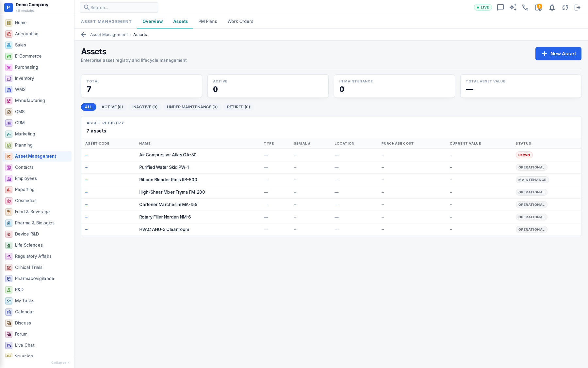Open Life Sciences module in sidebar
588x368 pixels.
click(x=37, y=245)
